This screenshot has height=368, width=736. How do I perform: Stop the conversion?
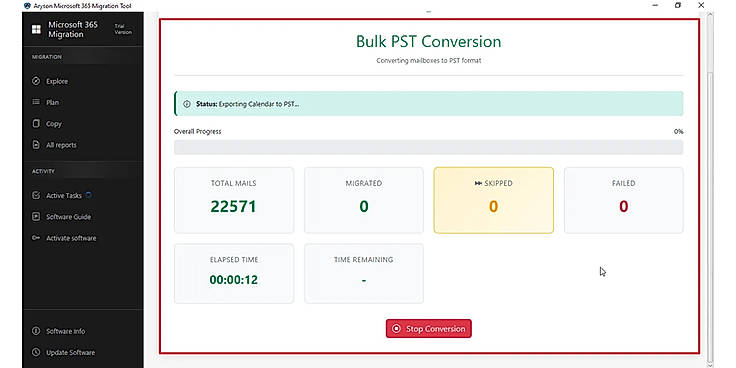pos(429,329)
